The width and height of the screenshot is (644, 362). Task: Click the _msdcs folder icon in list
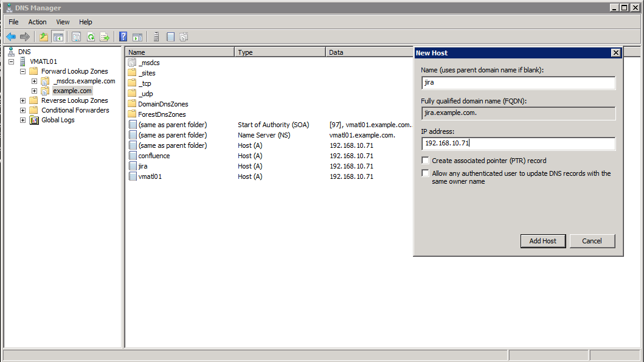click(x=132, y=63)
